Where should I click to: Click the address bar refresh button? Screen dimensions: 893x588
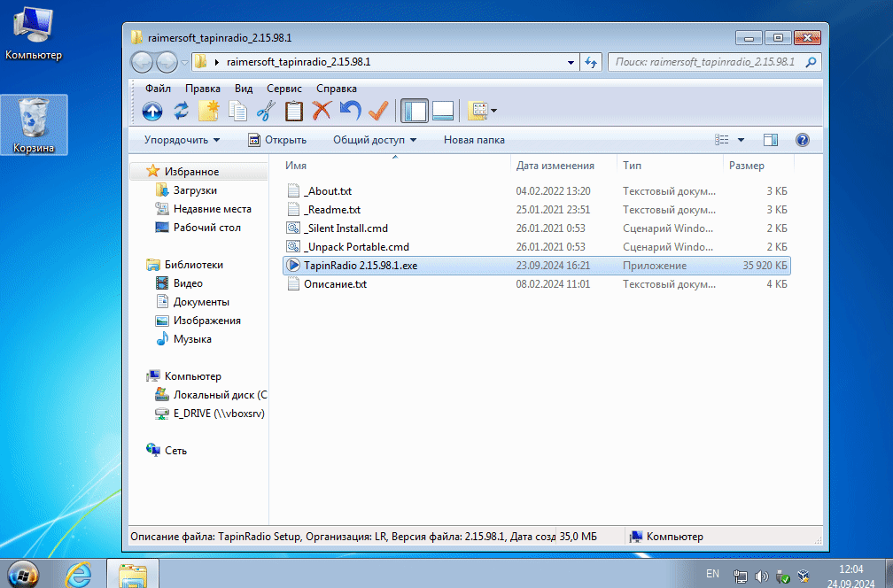(591, 62)
